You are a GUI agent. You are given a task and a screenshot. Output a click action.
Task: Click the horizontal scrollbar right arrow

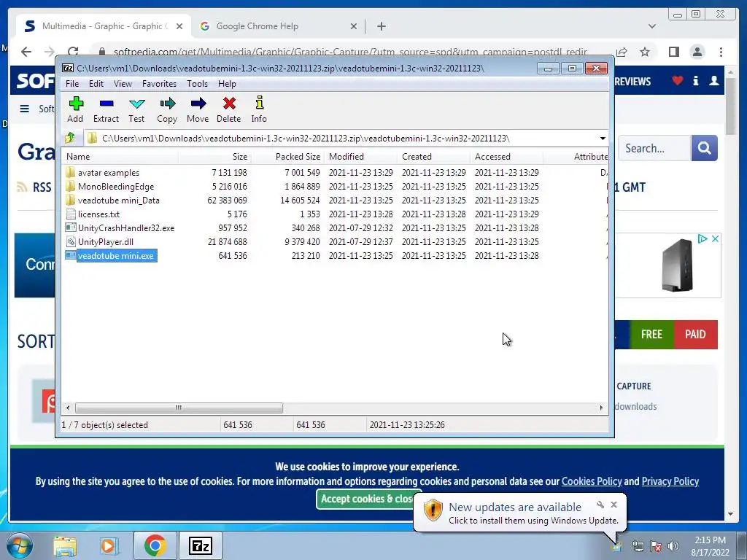[601, 408]
